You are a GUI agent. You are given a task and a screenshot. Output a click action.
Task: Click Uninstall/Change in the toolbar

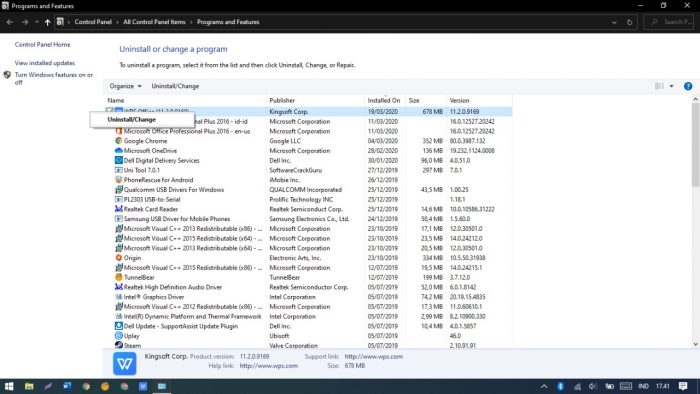coord(175,86)
